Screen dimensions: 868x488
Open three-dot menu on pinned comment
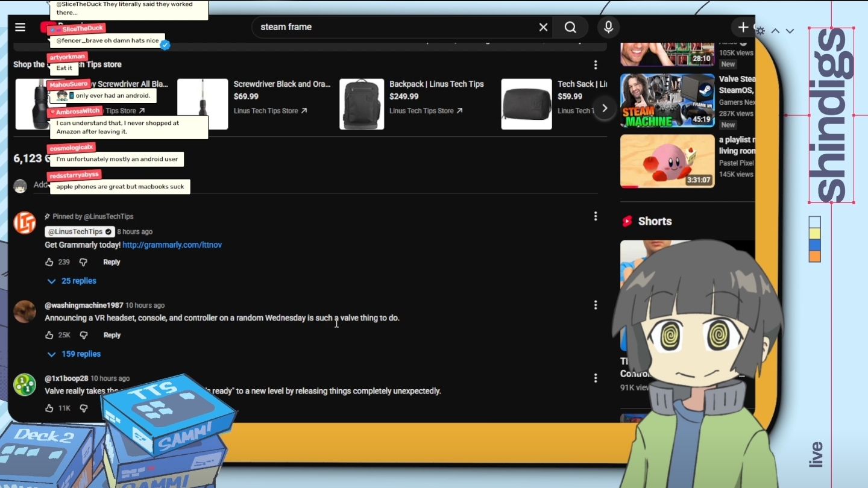[x=596, y=216]
